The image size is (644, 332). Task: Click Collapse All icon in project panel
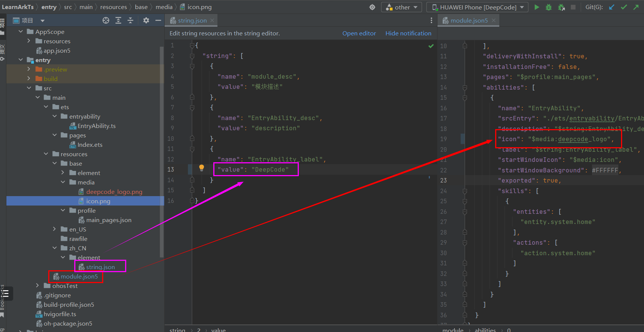[130, 20]
